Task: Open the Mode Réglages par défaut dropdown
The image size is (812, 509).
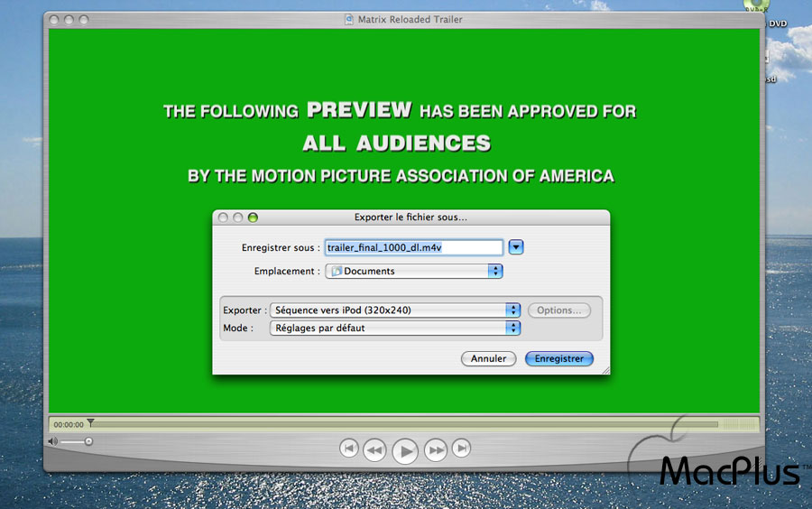Action: [x=395, y=328]
